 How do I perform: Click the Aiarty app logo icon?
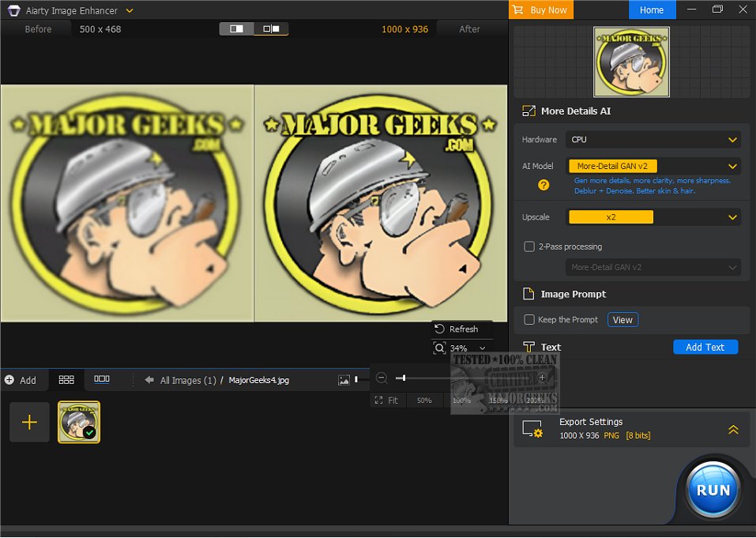(x=14, y=10)
